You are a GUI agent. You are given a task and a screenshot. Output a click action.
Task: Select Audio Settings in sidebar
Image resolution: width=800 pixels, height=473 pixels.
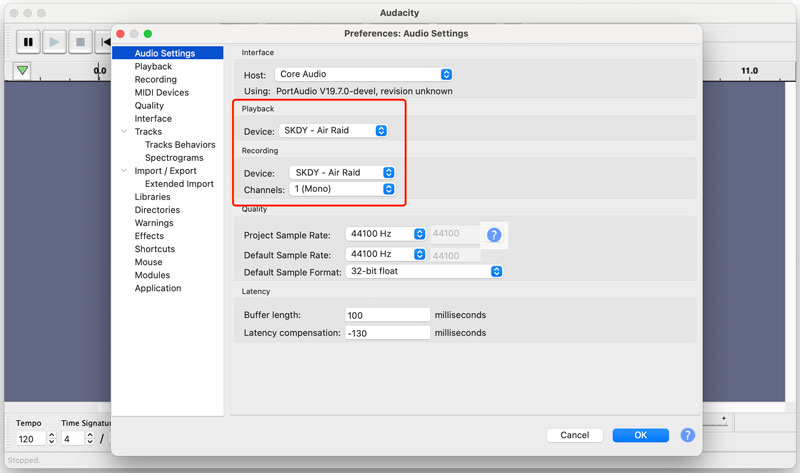[x=167, y=53]
